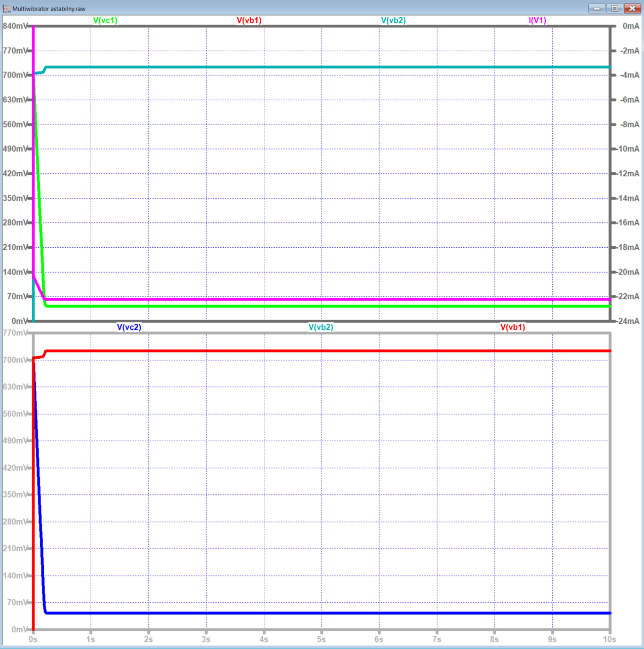Viewport: 644px width, 649px height.
Task: Click the Multiwibrator astabilny.raw title text
Action: tap(49, 9)
